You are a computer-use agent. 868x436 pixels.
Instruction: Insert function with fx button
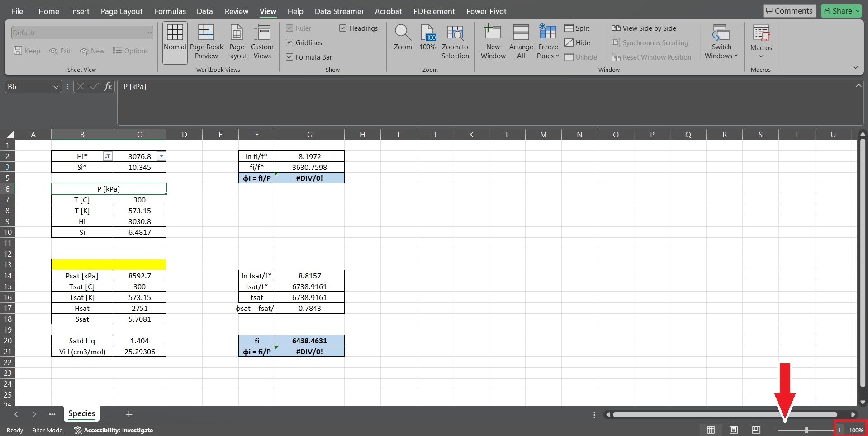[108, 86]
